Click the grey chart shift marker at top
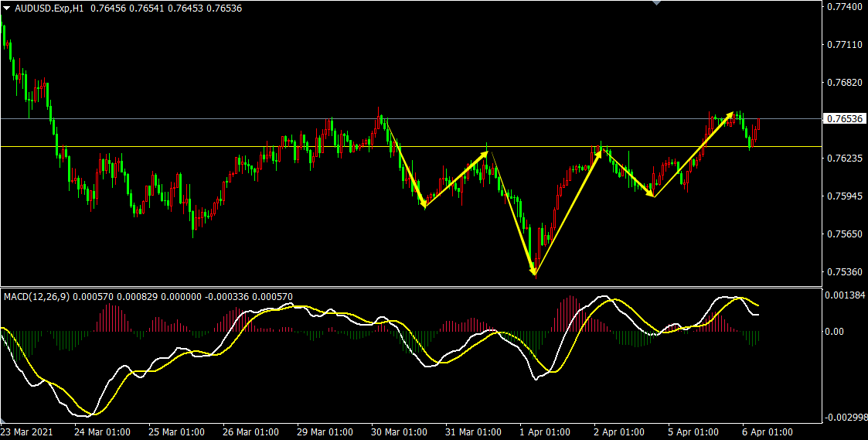The height and width of the screenshot is (440, 868). point(657,3)
